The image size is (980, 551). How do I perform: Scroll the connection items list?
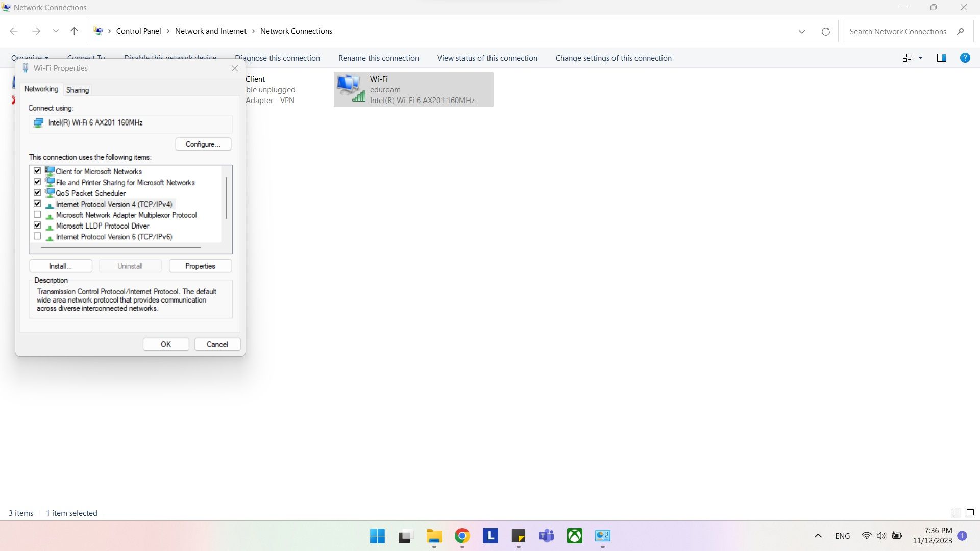point(228,202)
